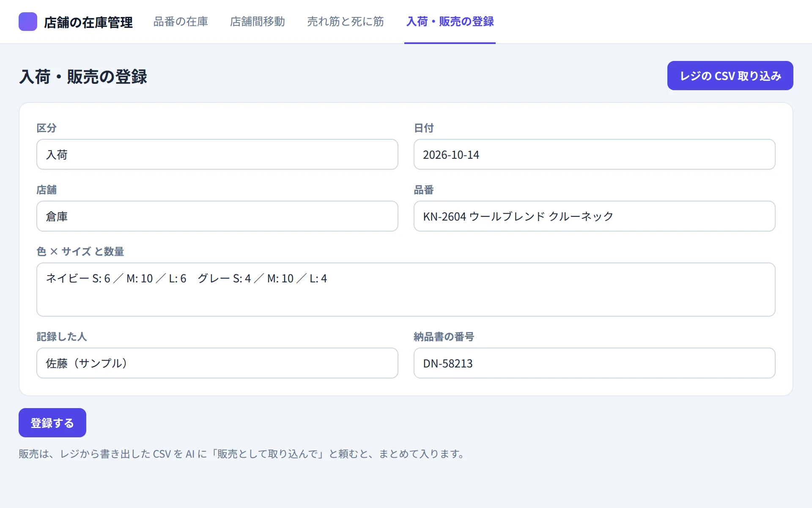This screenshot has height=508, width=812.
Task: Click the help note about レジ CSV import
Action: (x=243, y=454)
